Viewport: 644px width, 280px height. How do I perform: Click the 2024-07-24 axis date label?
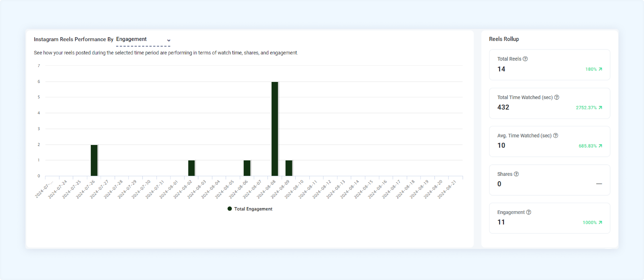point(58,189)
